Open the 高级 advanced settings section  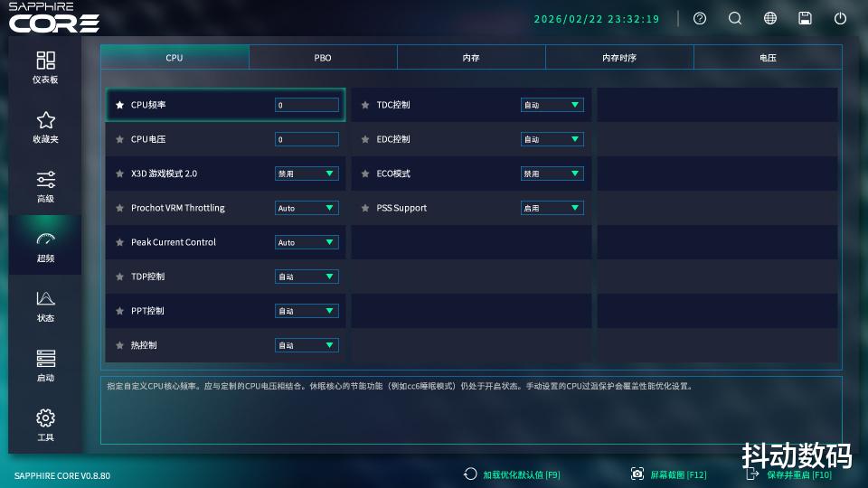click(45, 186)
